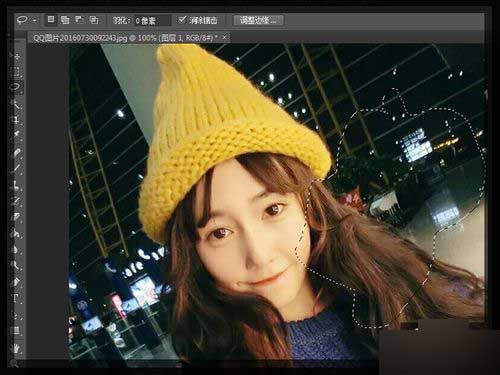
Task: Select the History Brush tool
Action: pos(16,201)
